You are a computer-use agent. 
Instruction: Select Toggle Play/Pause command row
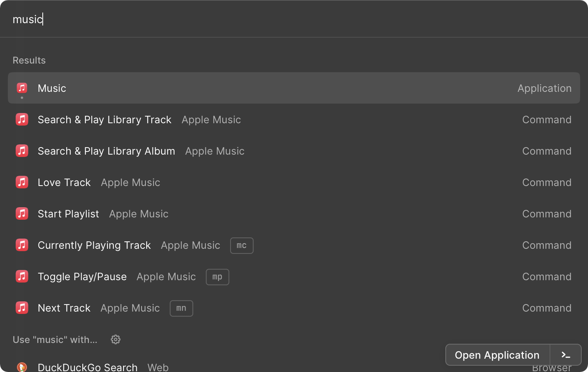coord(294,276)
